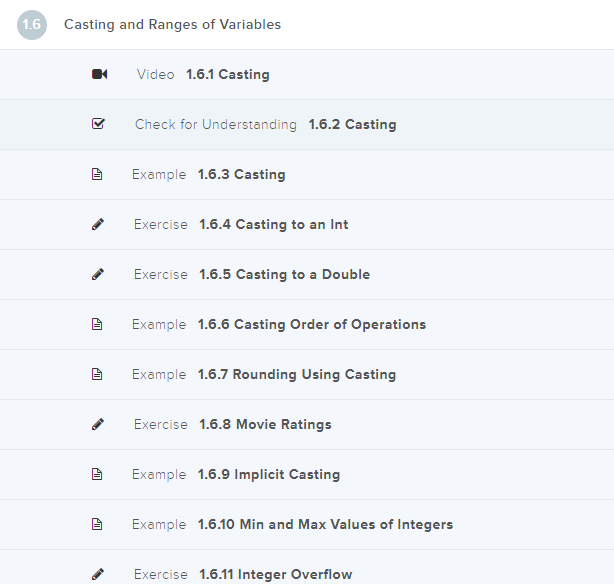Viewport: 614px width, 584px height.
Task: Open 1.6.2 Casting check for understanding
Action: click(x=352, y=124)
